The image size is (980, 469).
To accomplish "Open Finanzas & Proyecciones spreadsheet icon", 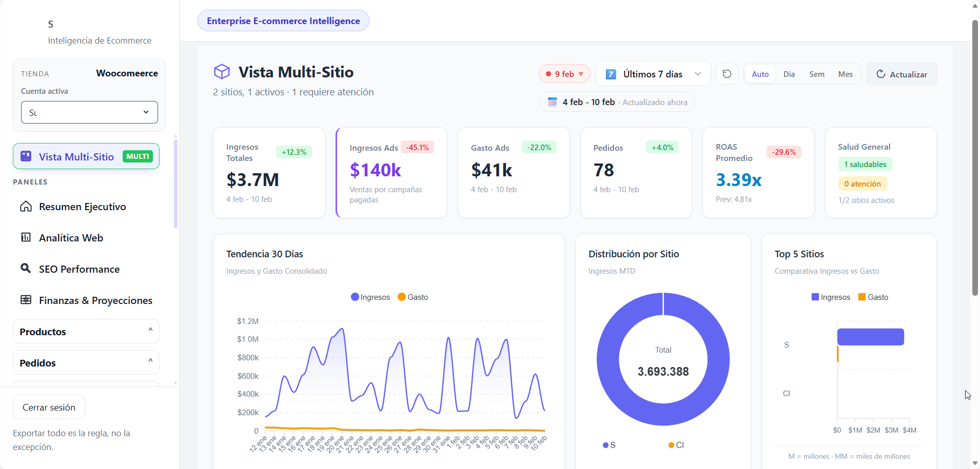I will (26, 300).
